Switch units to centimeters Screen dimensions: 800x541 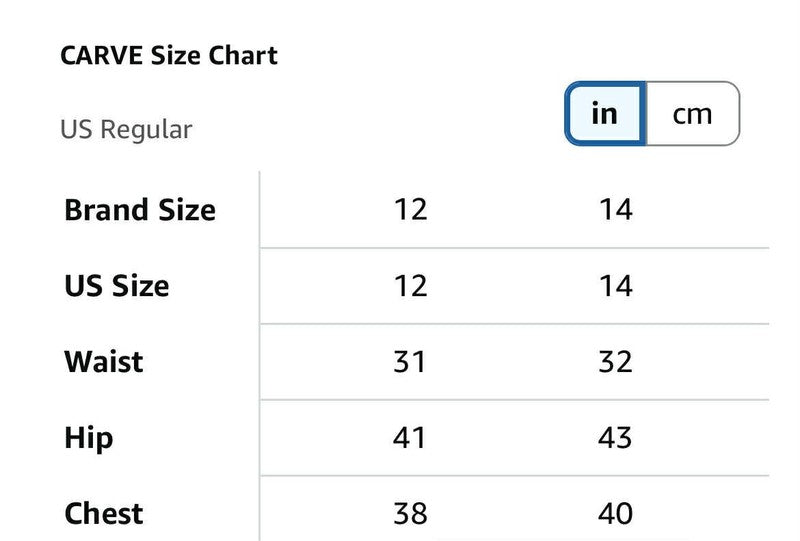pyautogui.click(x=691, y=114)
